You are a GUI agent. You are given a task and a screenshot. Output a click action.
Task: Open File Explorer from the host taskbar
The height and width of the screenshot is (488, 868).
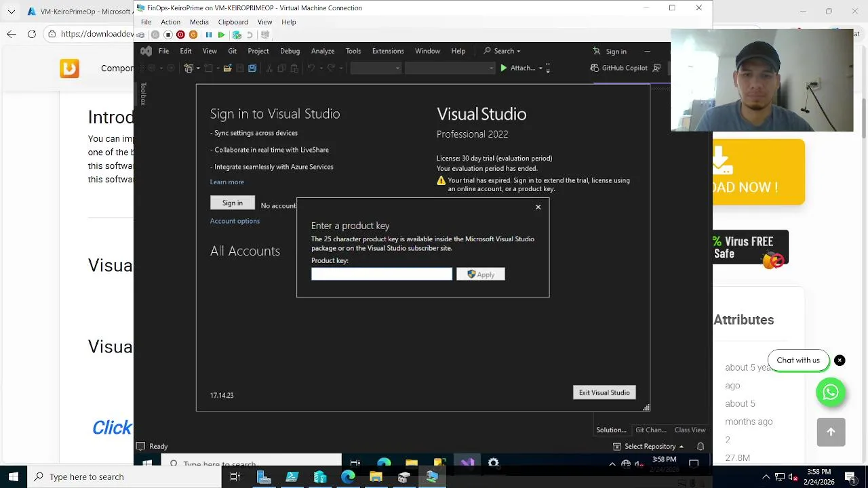pyautogui.click(x=376, y=477)
